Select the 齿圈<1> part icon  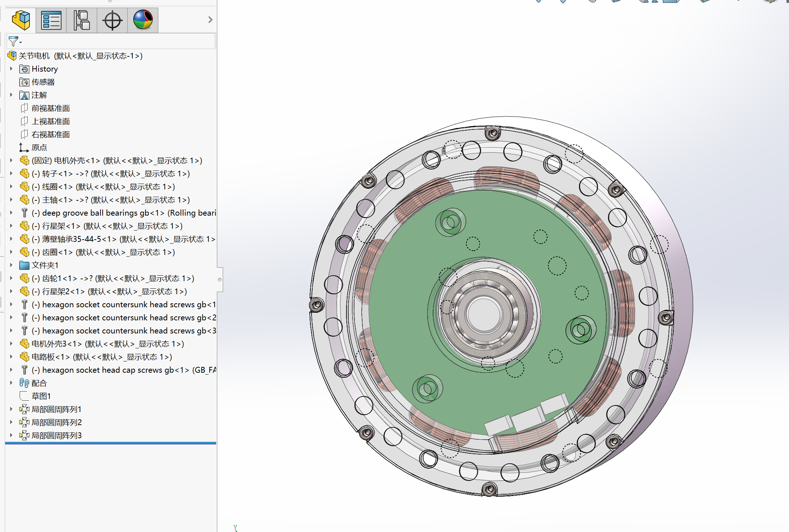point(24,252)
